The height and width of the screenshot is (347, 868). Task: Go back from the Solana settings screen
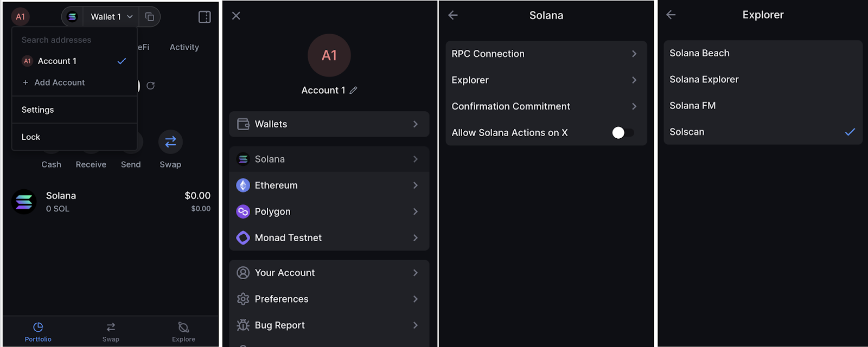453,15
